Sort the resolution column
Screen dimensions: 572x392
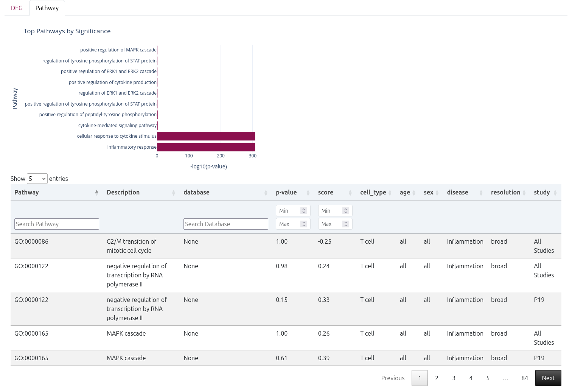pyautogui.click(x=524, y=192)
